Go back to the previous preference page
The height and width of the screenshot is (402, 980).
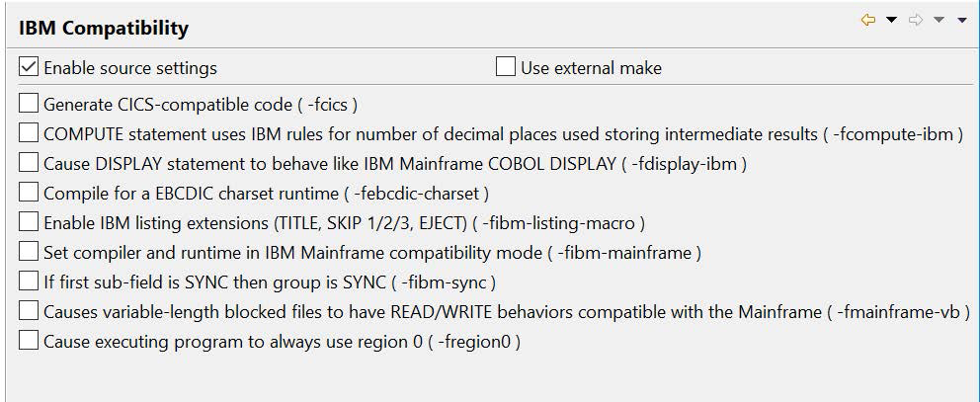tap(868, 21)
